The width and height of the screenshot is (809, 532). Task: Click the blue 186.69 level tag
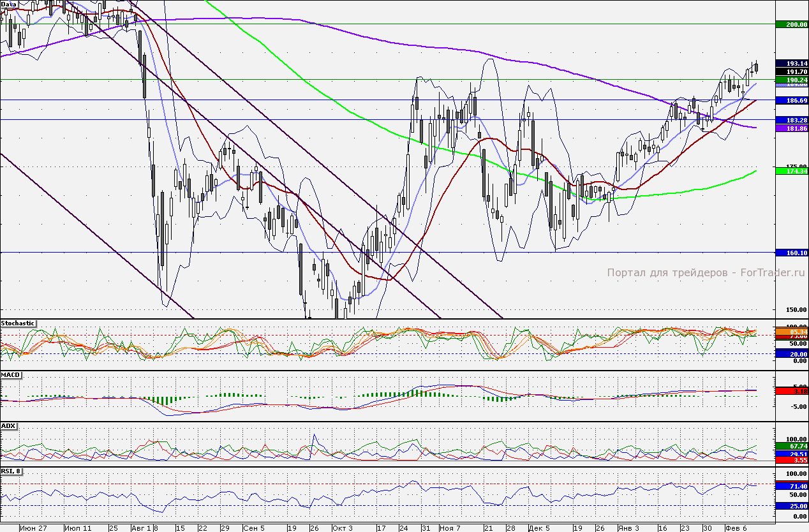click(x=792, y=101)
